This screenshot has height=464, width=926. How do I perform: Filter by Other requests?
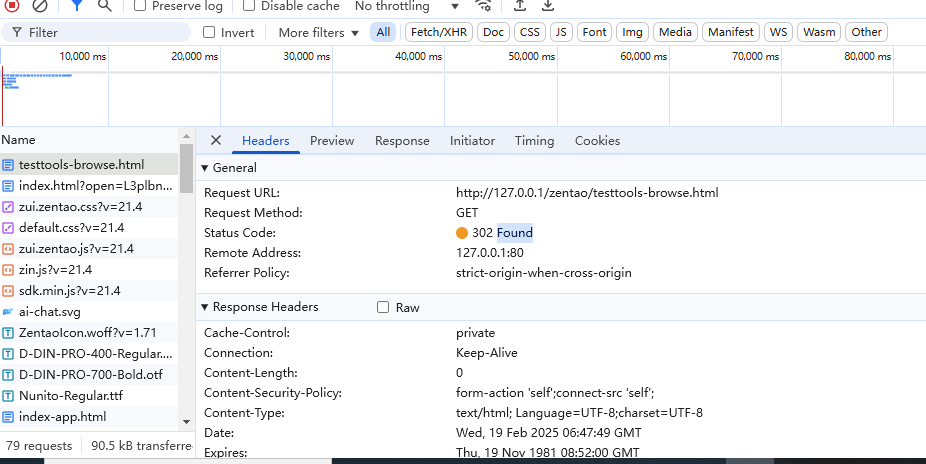(x=866, y=32)
